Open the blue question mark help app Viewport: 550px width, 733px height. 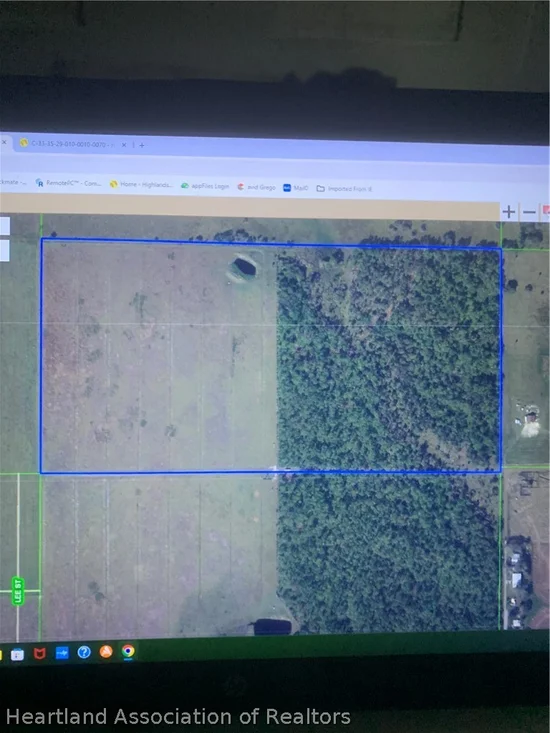coord(84,652)
